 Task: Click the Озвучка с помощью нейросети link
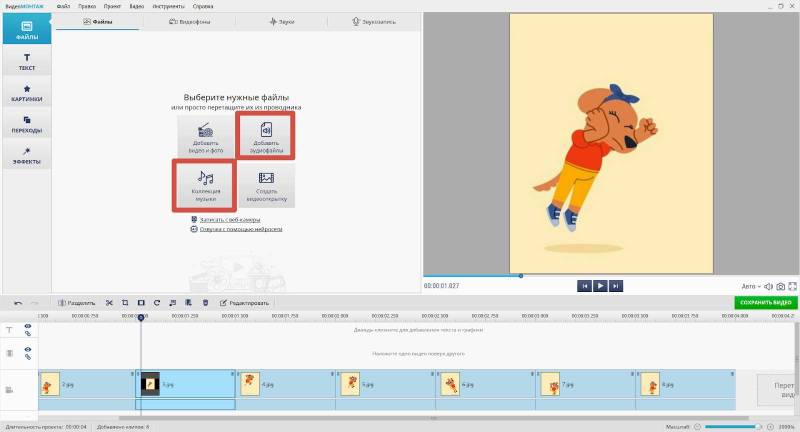click(x=241, y=229)
